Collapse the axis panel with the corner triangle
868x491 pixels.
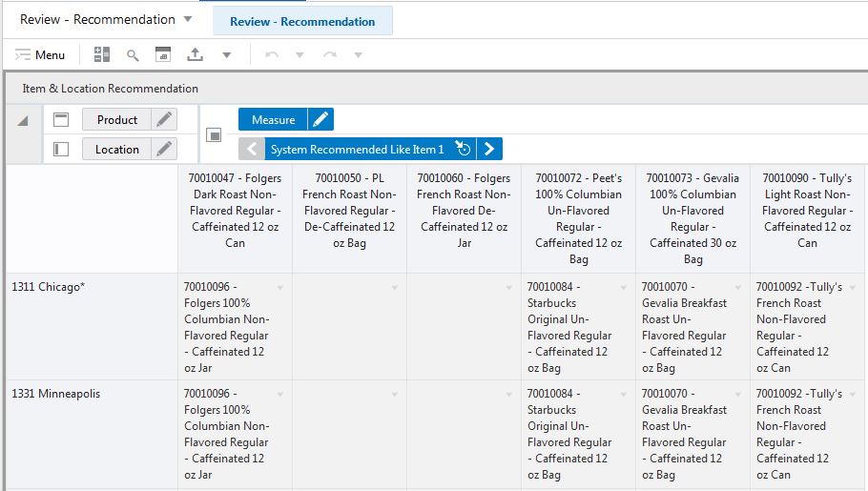23,121
